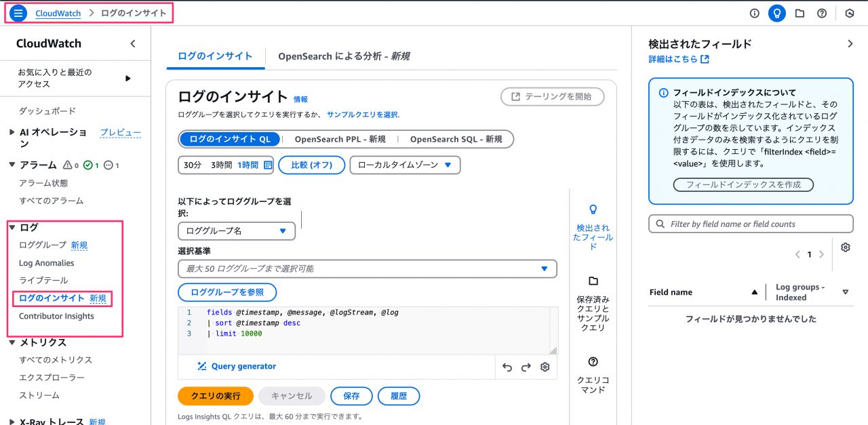This screenshot has height=425, width=868.
Task: Open the サンプルクエリを選択 link
Action: 362,115
